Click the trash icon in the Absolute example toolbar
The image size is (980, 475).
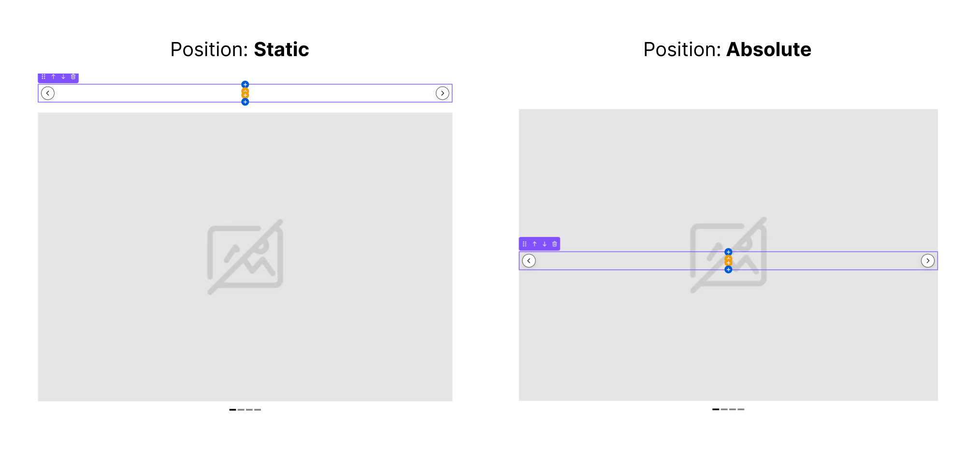[555, 244]
